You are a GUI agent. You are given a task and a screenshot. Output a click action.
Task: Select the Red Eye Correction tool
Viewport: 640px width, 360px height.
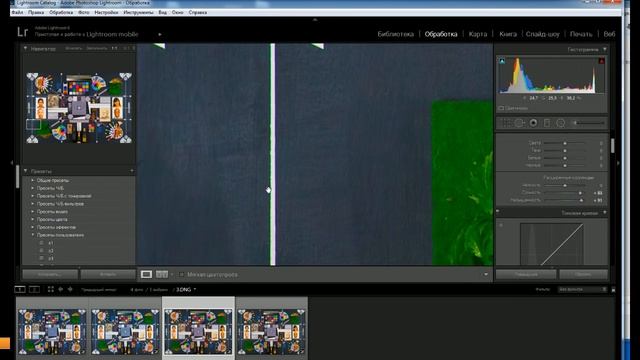(x=533, y=123)
